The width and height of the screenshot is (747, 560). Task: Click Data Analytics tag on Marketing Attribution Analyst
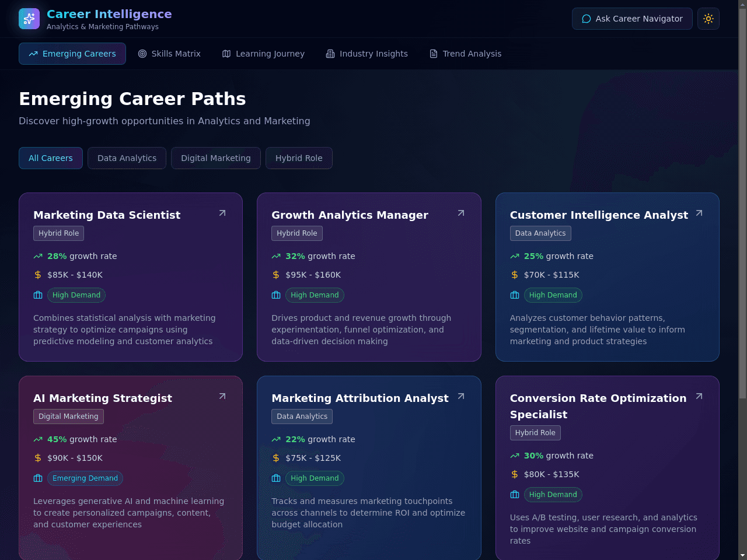[302, 416]
